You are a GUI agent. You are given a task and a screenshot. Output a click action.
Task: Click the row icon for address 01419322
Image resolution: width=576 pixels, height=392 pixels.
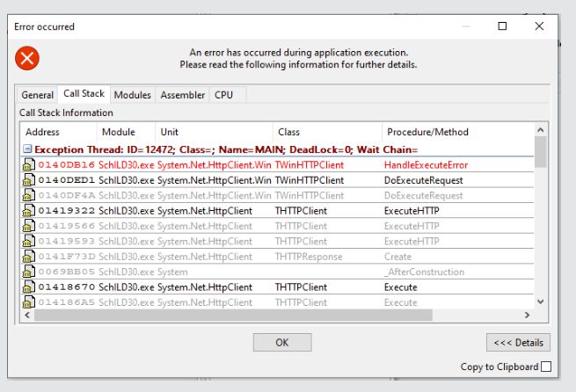[29, 210]
